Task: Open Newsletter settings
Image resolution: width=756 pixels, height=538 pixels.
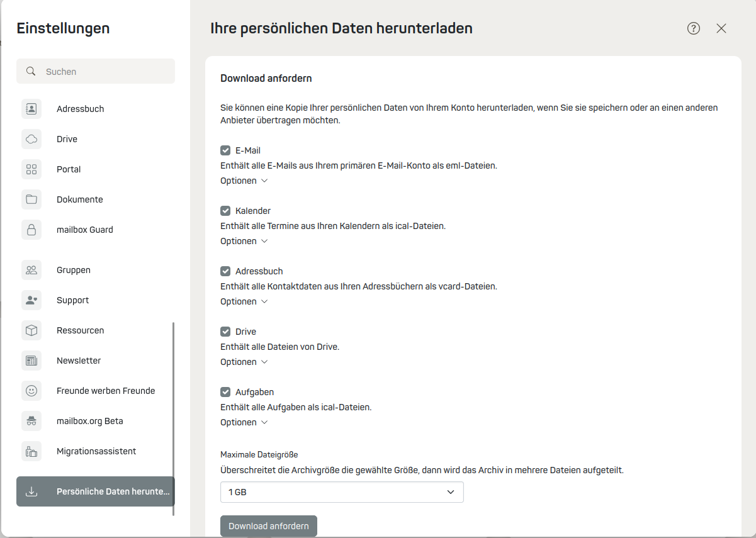Action: pyautogui.click(x=94, y=361)
